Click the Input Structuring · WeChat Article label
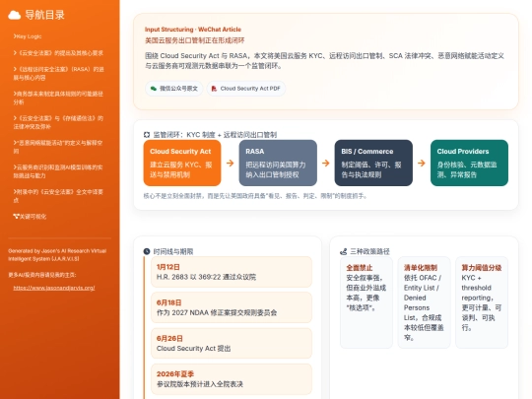The image size is (532, 399). point(193,30)
